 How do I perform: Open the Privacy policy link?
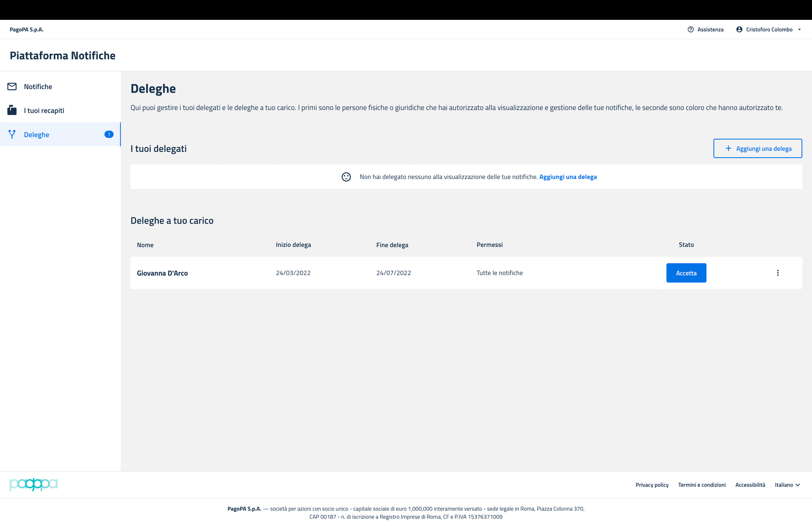point(652,485)
